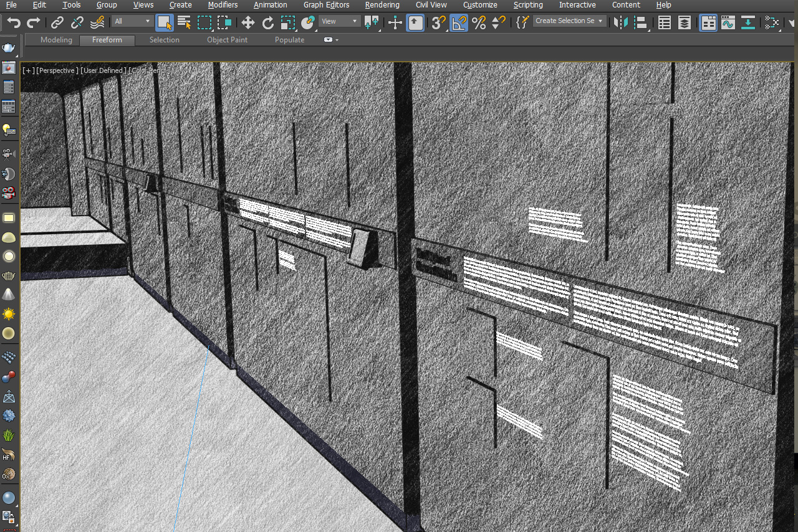Activate the Select and Link tool

coord(57,23)
